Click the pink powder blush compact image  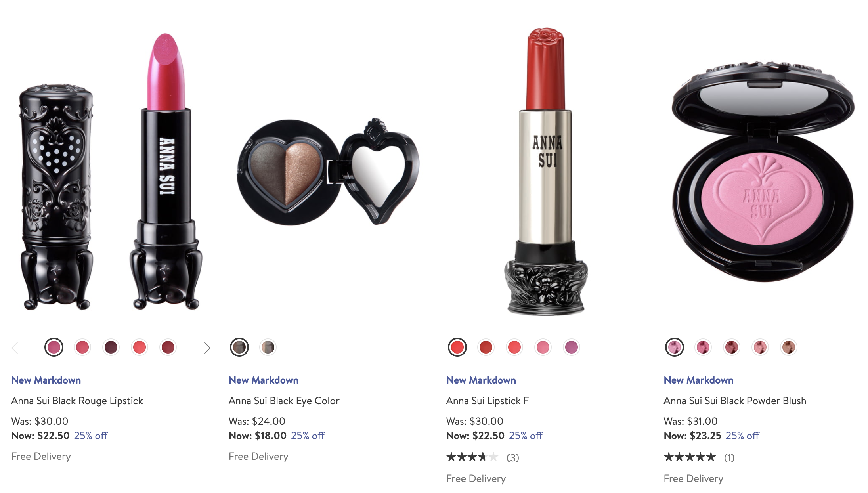click(763, 171)
